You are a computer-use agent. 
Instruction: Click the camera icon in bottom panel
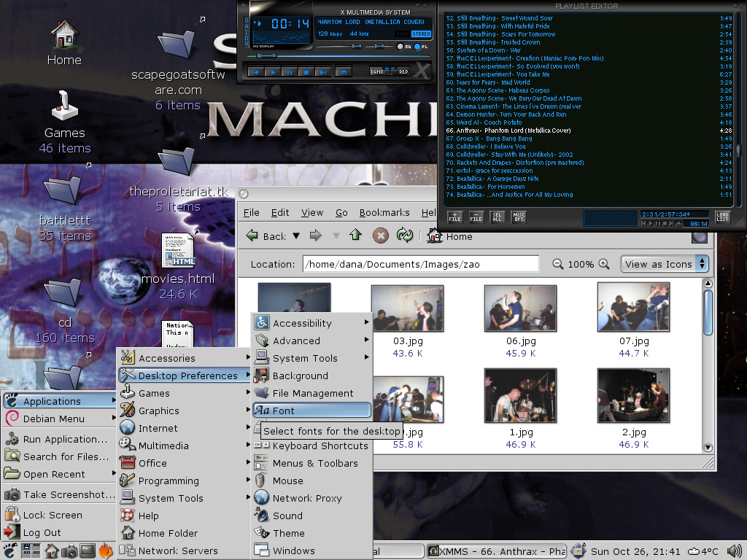(x=69, y=551)
